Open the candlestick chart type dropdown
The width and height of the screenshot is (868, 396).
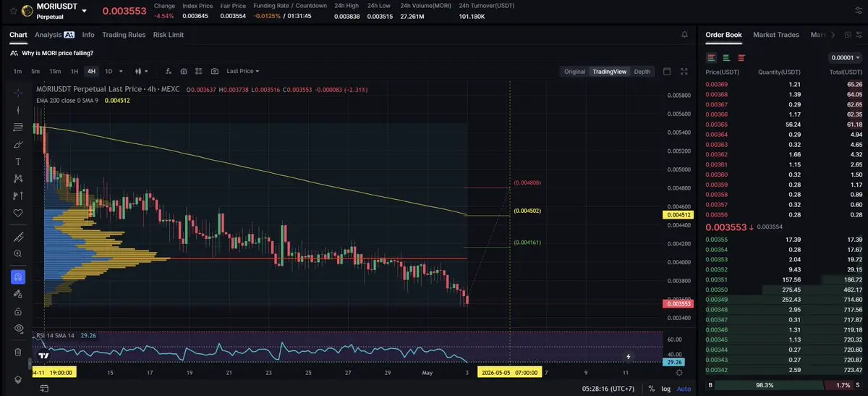click(142, 72)
